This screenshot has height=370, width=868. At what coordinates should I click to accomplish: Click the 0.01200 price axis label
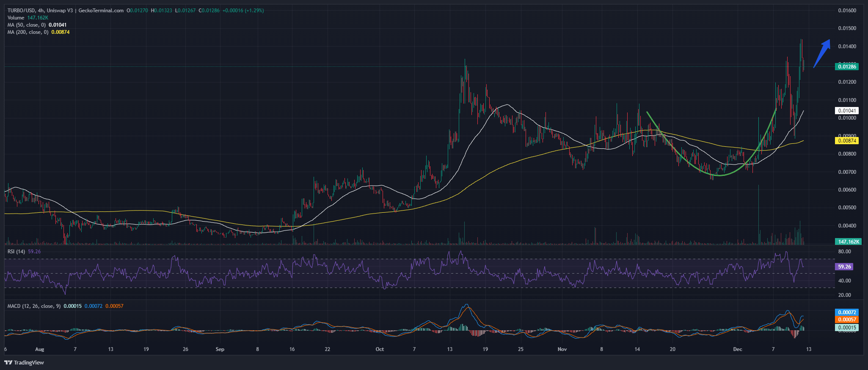847,82
